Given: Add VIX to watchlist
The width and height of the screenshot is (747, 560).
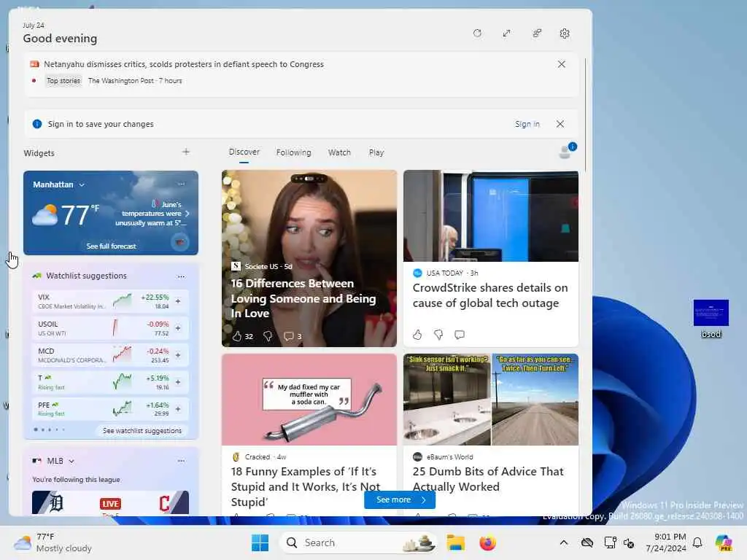Looking at the screenshot, I should click(178, 301).
